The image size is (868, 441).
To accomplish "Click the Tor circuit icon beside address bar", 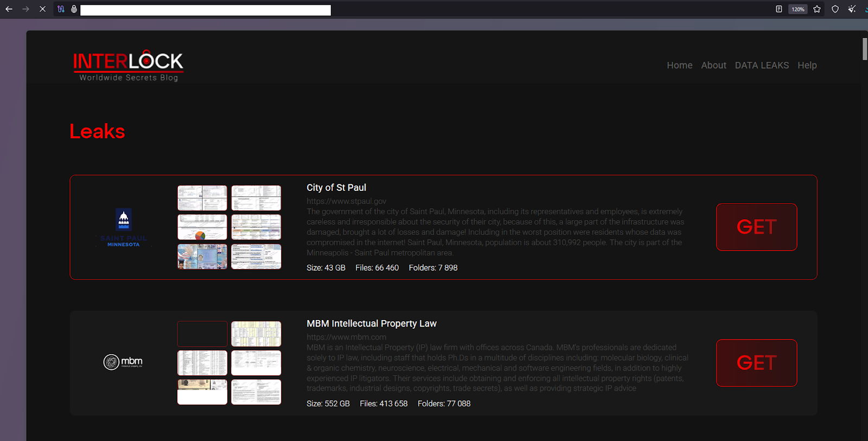I will (x=61, y=9).
